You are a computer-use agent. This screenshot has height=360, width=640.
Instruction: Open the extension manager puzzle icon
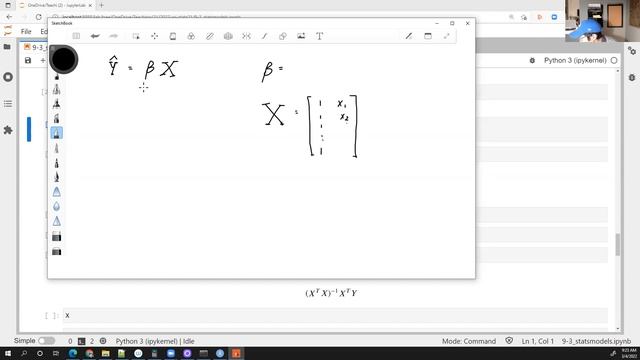tap(8, 130)
